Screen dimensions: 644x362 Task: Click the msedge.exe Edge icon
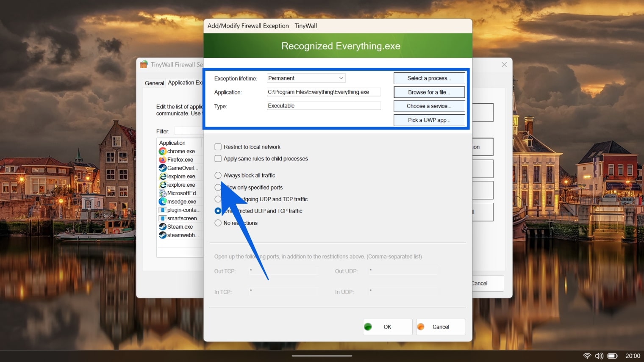162,202
